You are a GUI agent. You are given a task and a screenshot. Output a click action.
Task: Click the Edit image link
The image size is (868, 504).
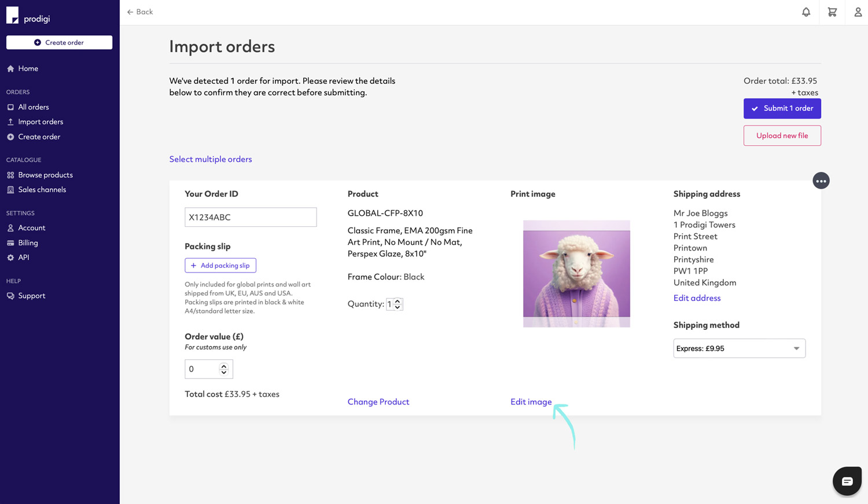[x=531, y=402]
